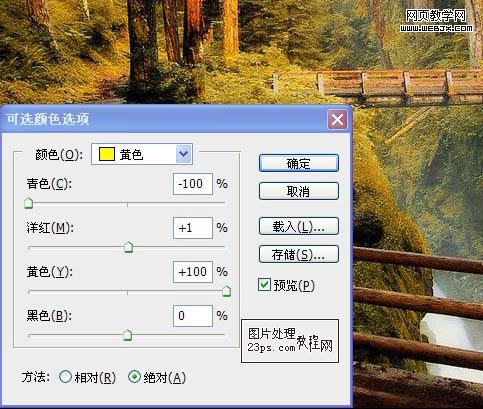Click the magenta slider handle
This screenshot has height=409, width=483.
pyautogui.click(x=128, y=247)
